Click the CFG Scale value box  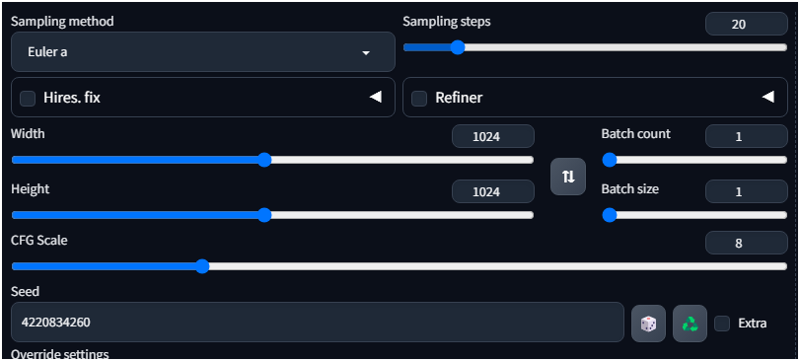[746, 243]
